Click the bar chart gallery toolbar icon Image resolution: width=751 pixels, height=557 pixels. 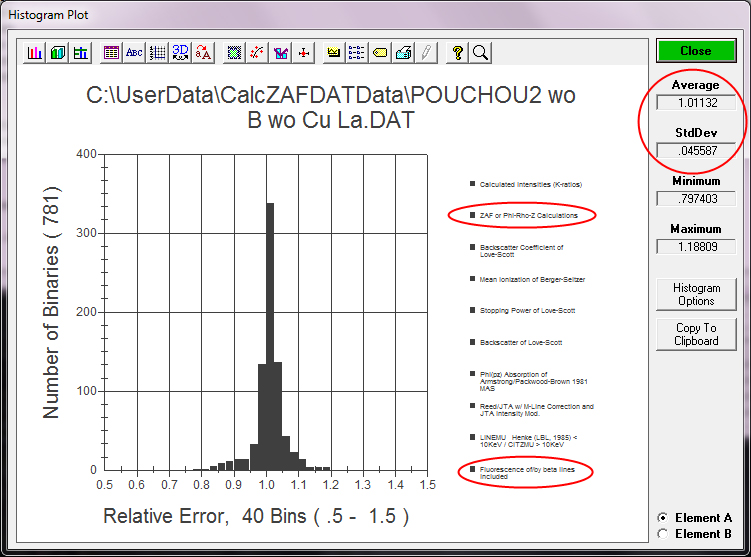[x=35, y=53]
